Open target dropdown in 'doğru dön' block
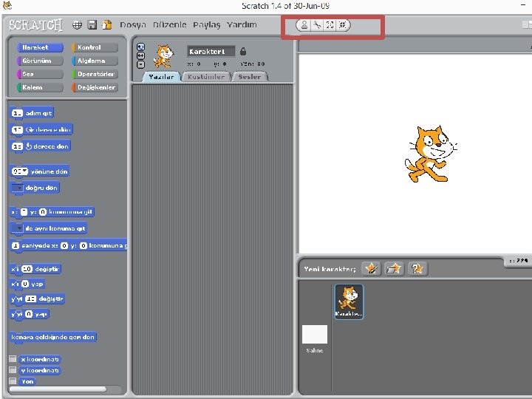Viewport: 532px width, 399px height. click(17, 188)
